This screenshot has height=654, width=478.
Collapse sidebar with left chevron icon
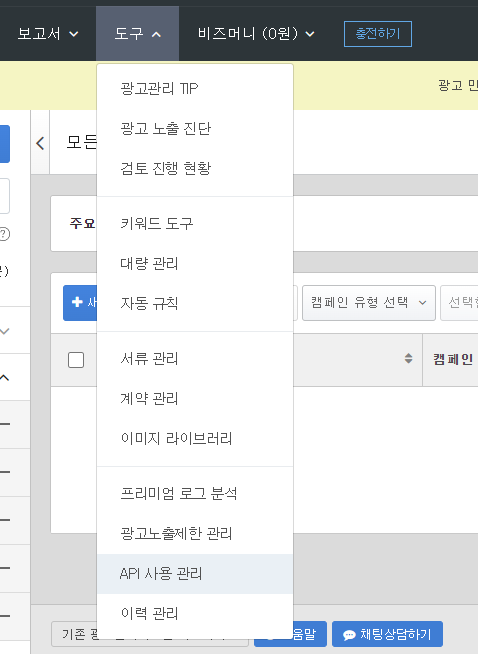(40, 143)
